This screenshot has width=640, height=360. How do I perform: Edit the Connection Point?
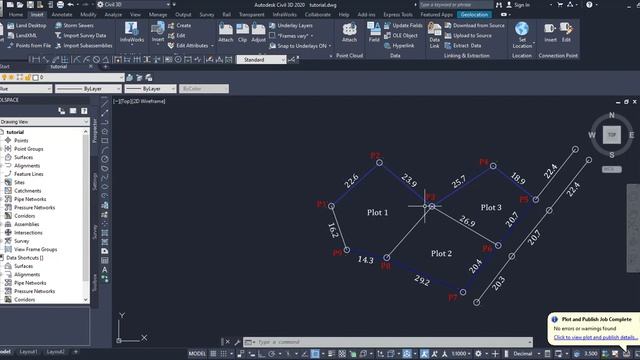pos(566,32)
